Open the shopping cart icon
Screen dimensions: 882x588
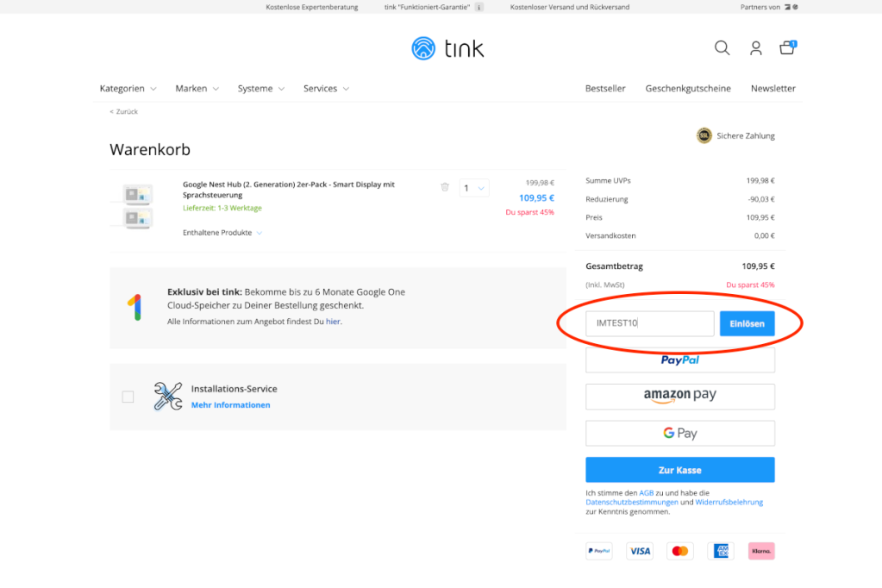pos(787,47)
